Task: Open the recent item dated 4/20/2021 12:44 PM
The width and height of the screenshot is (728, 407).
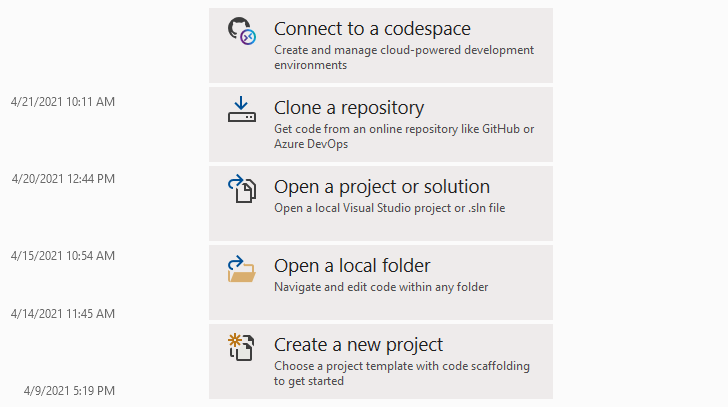Action: 63,179
